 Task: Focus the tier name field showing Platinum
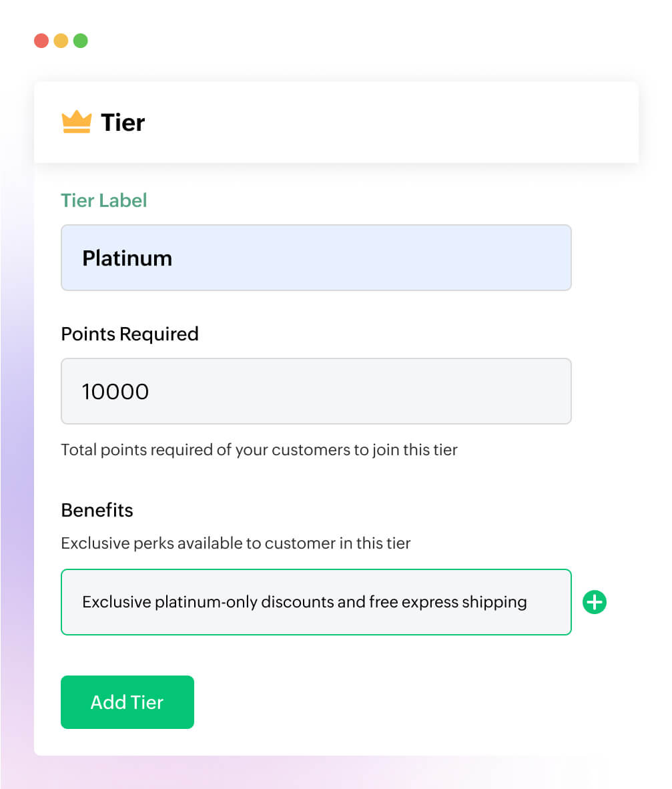tap(316, 258)
